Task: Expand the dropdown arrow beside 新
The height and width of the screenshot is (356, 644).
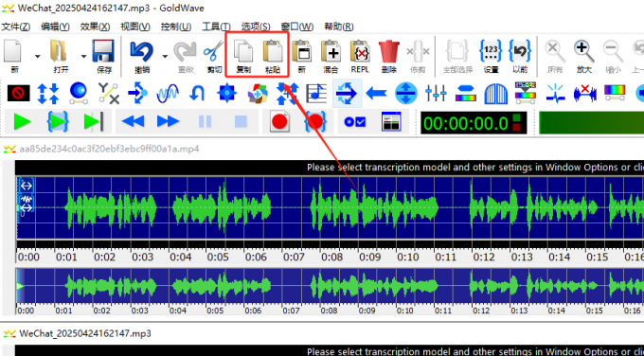Action: point(37,56)
